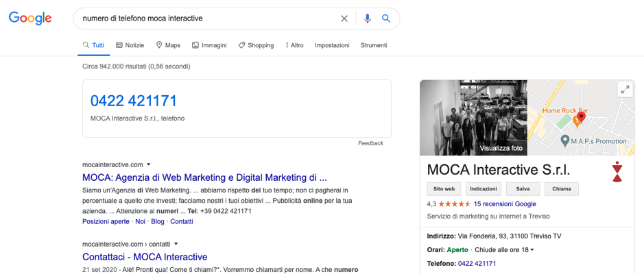
Task: Open the Shopping tab
Action: tap(256, 45)
